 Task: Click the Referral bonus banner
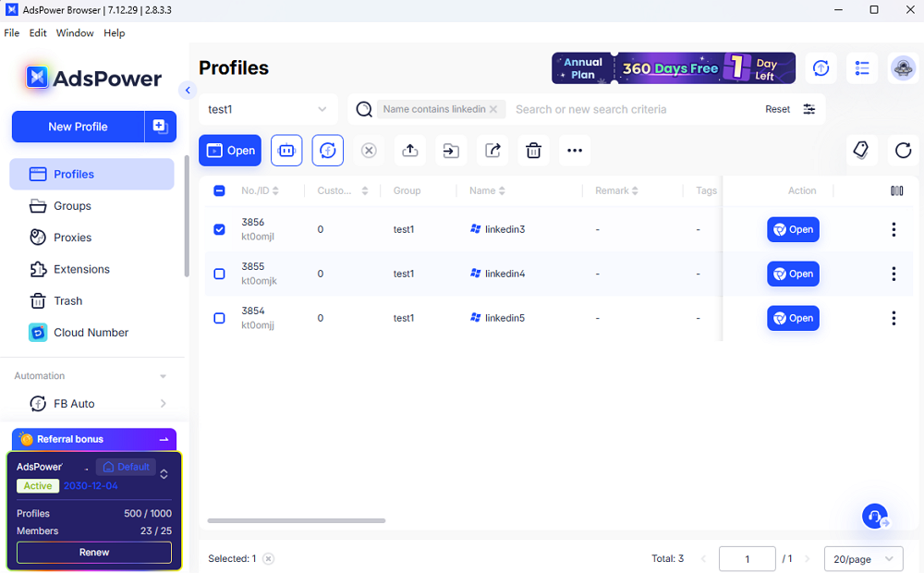coord(94,439)
